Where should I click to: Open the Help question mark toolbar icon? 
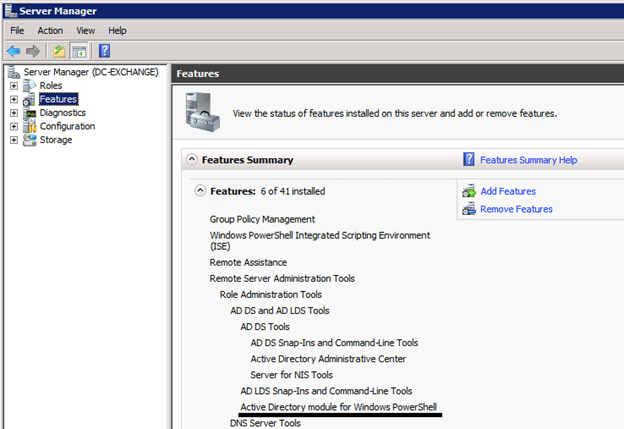click(x=104, y=51)
